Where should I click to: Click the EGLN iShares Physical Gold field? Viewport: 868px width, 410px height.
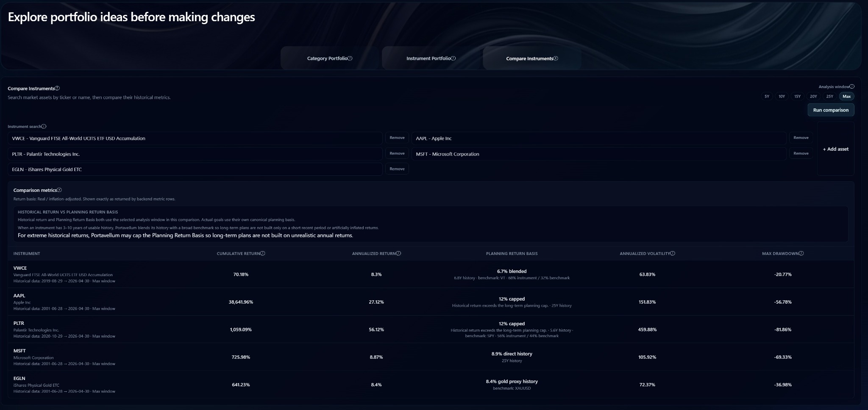pos(195,169)
